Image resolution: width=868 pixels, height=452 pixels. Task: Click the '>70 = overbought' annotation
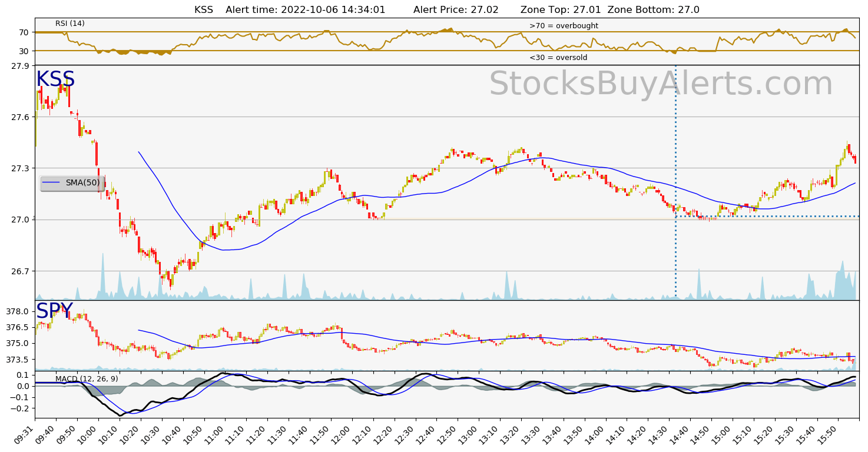coord(564,26)
